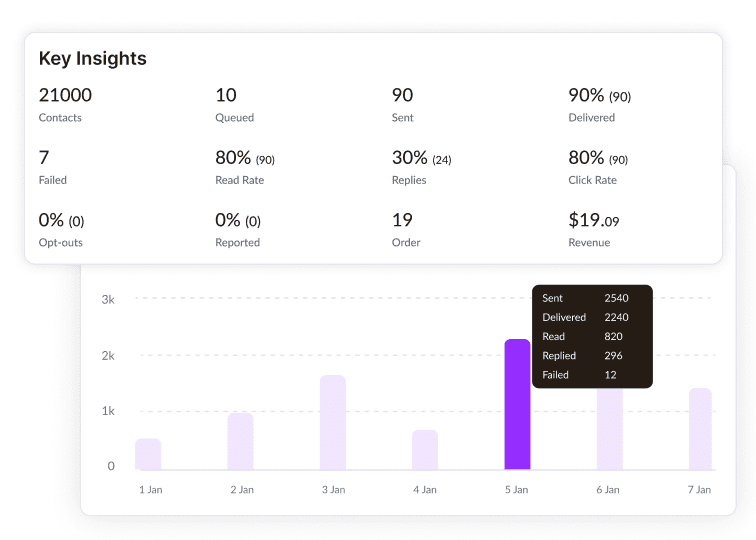
Task: Click the 6 Jan axis label
Action: click(608, 490)
